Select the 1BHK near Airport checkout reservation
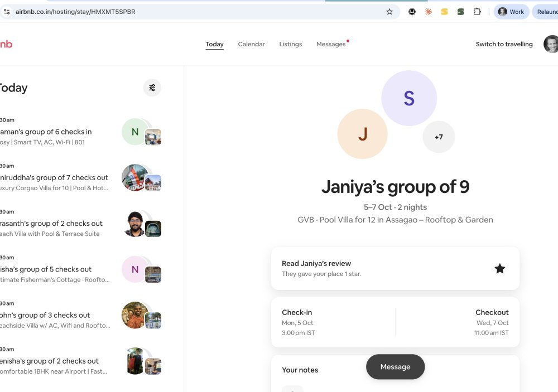Viewport: 558px width, 392px height. 80,361
